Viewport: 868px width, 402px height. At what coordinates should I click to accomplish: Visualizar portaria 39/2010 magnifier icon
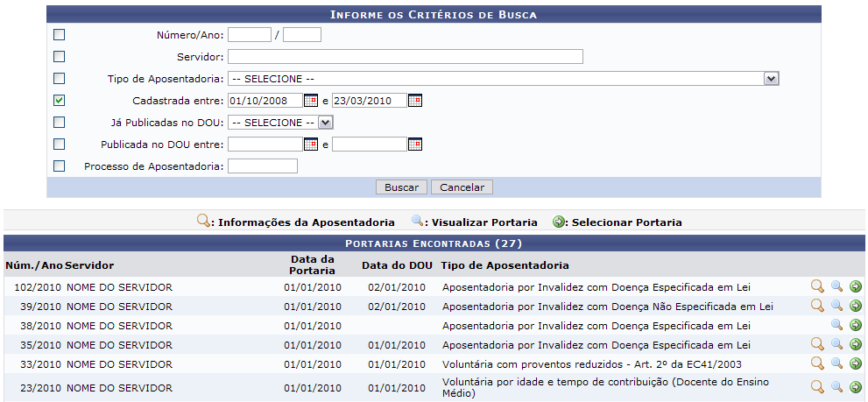tap(837, 306)
